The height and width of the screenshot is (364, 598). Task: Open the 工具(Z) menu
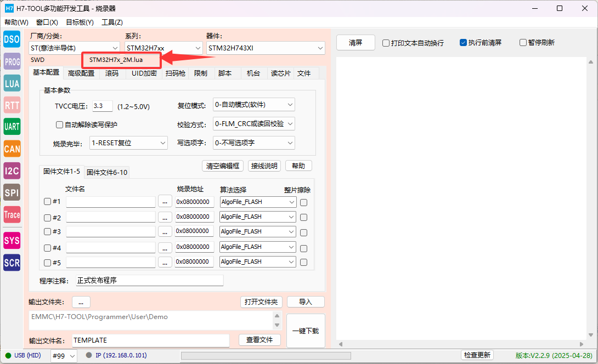tap(112, 22)
